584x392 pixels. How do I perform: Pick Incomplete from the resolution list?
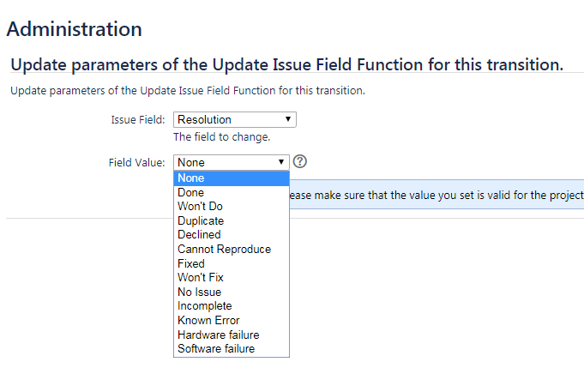coord(232,306)
